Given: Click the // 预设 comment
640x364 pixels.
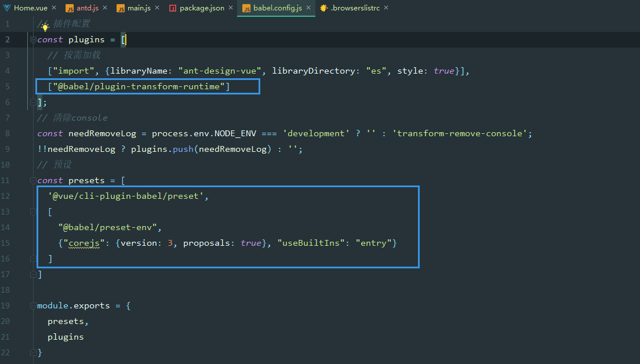Looking at the screenshot, I should pyautogui.click(x=54, y=165).
